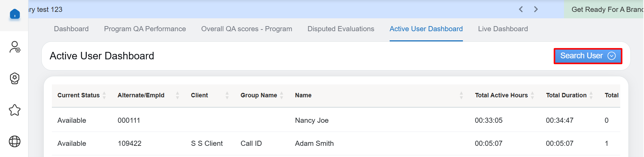644x157 pixels.
Task: Click the globe icon in sidebar
Action: coord(15,141)
